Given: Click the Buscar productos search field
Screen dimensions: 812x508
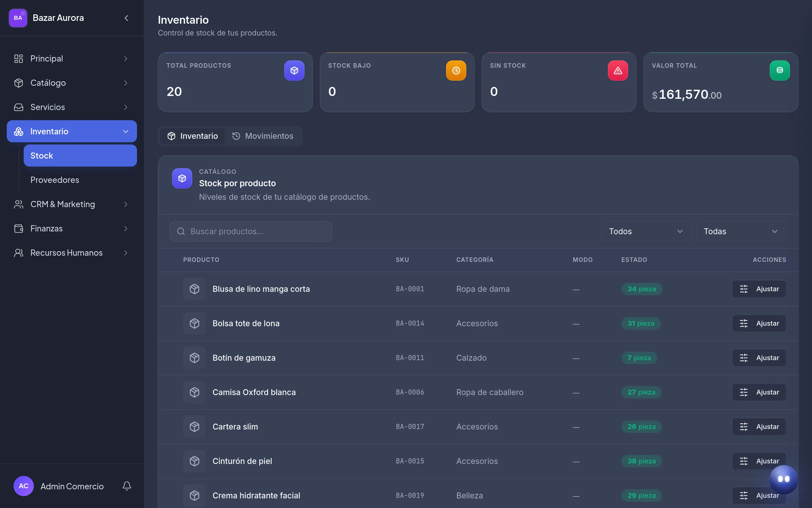Looking at the screenshot, I should 251,231.
